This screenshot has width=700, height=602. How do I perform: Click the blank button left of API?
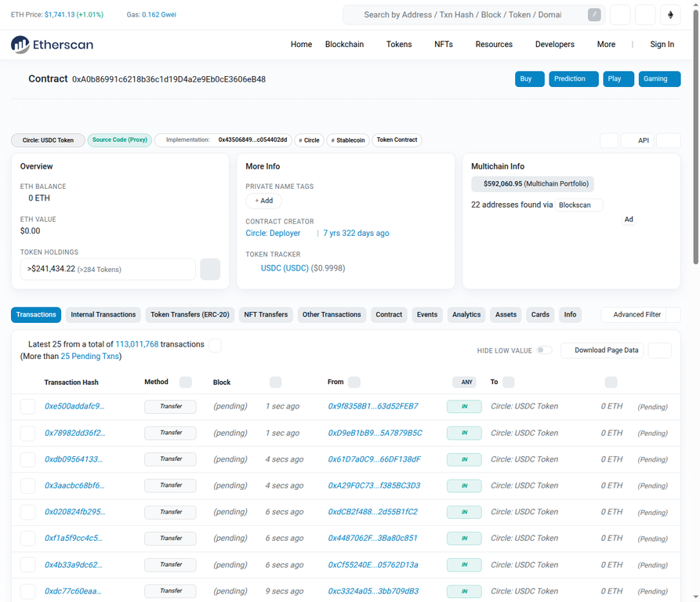609,140
